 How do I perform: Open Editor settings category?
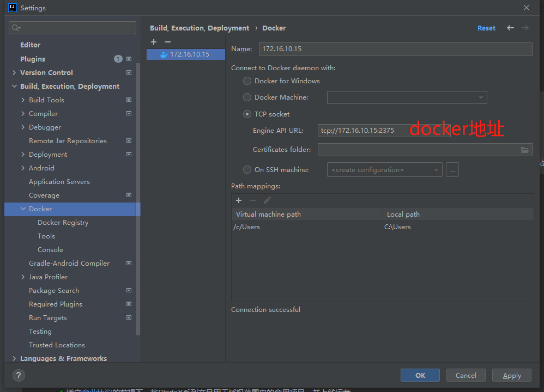pyautogui.click(x=30, y=45)
